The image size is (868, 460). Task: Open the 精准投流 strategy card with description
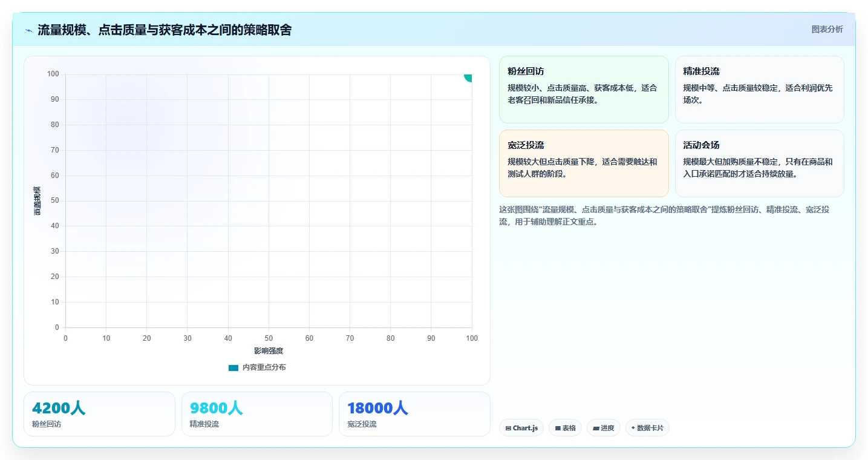[x=759, y=90]
